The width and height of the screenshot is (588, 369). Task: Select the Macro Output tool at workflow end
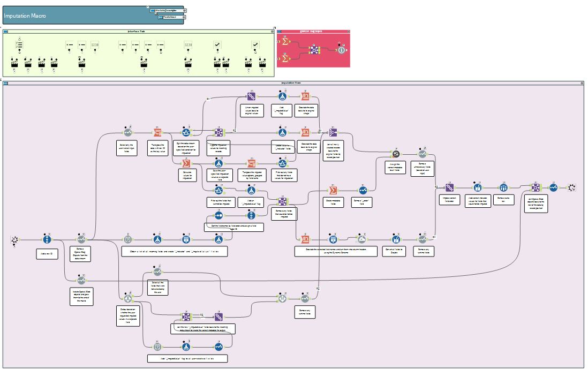coord(572,187)
